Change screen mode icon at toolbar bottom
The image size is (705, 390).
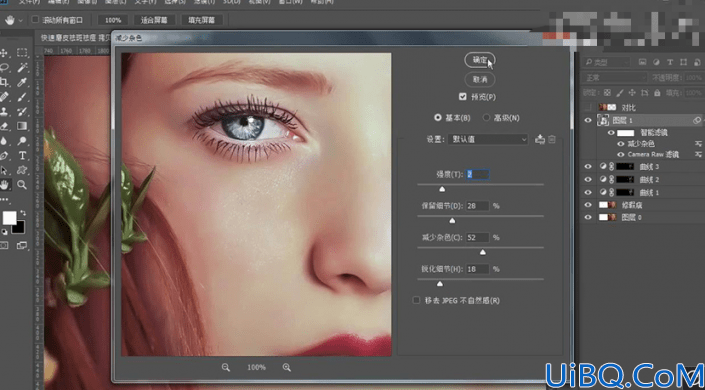click(22, 246)
